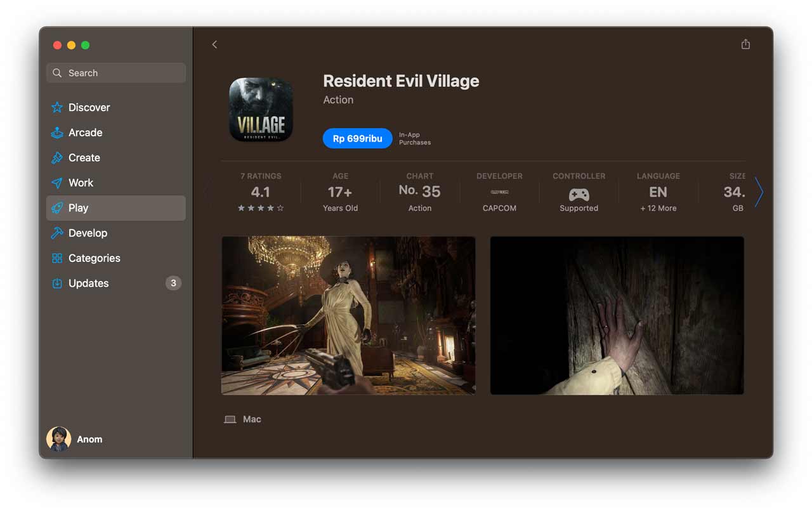The width and height of the screenshot is (812, 510).
Task: Choose the Work paper-plane icon
Action: 57,183
